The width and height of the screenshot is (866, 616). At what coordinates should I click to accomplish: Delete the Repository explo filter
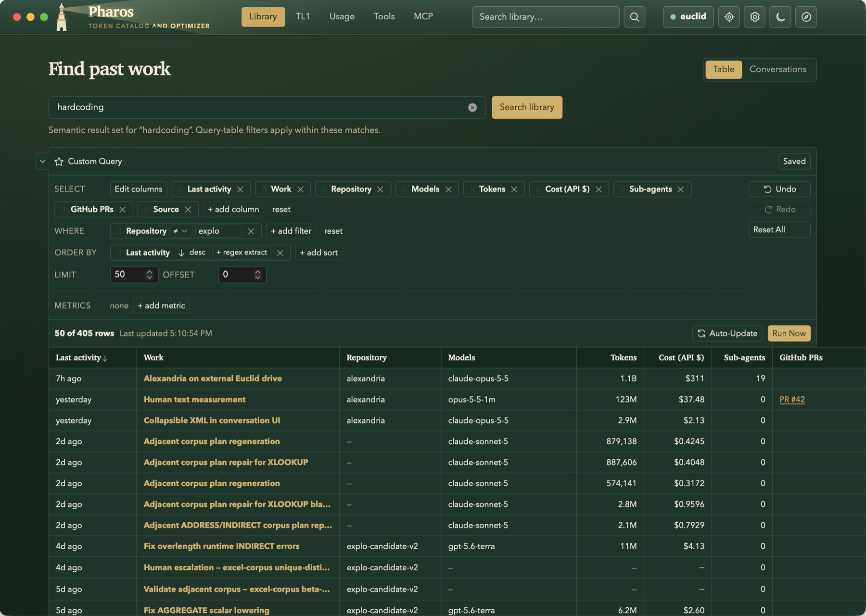click(x=251, y=231)
